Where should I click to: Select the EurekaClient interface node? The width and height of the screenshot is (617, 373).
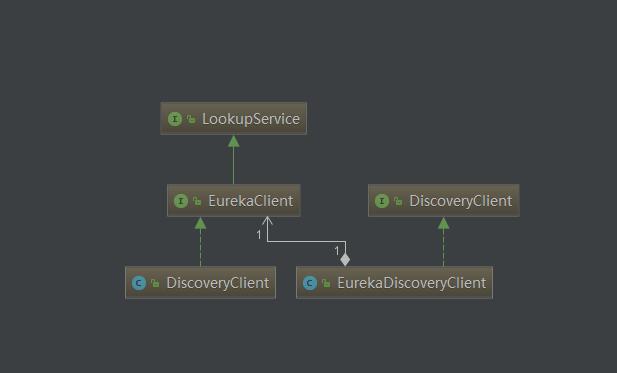234,201
